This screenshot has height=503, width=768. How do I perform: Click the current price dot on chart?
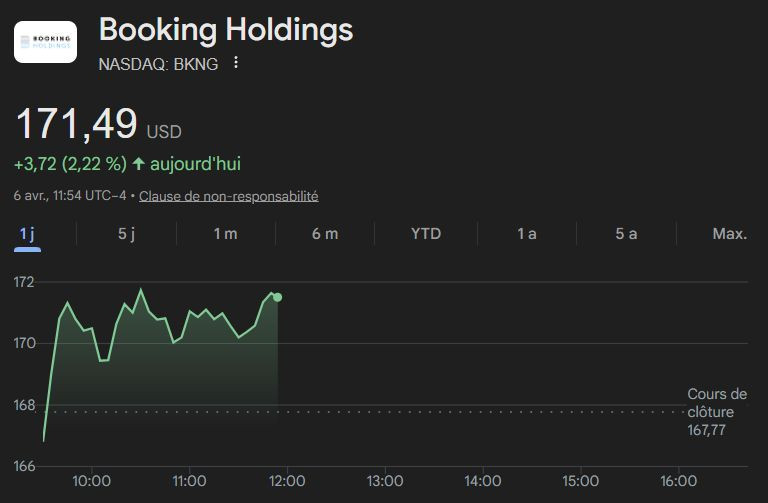[x=277, y=297]
